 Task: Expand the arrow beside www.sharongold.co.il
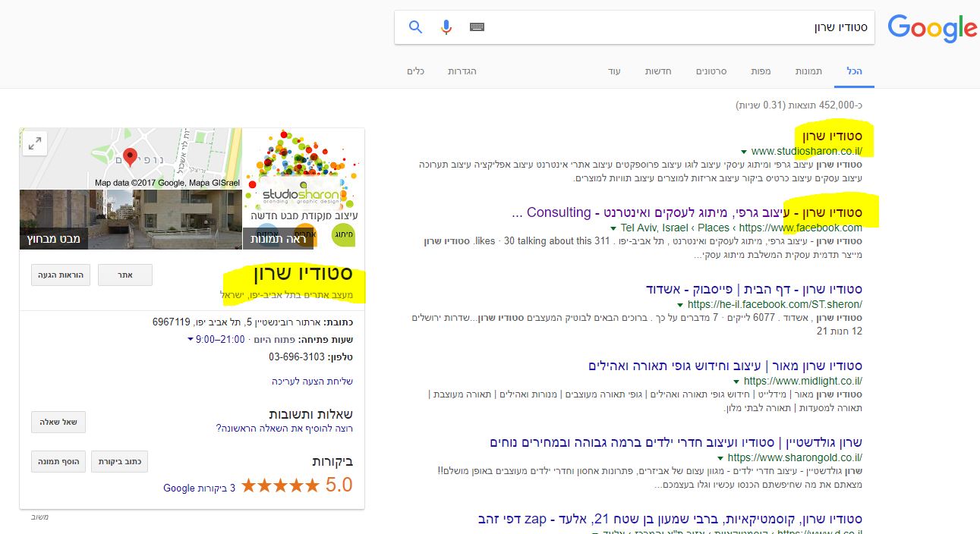click(720, 458)
